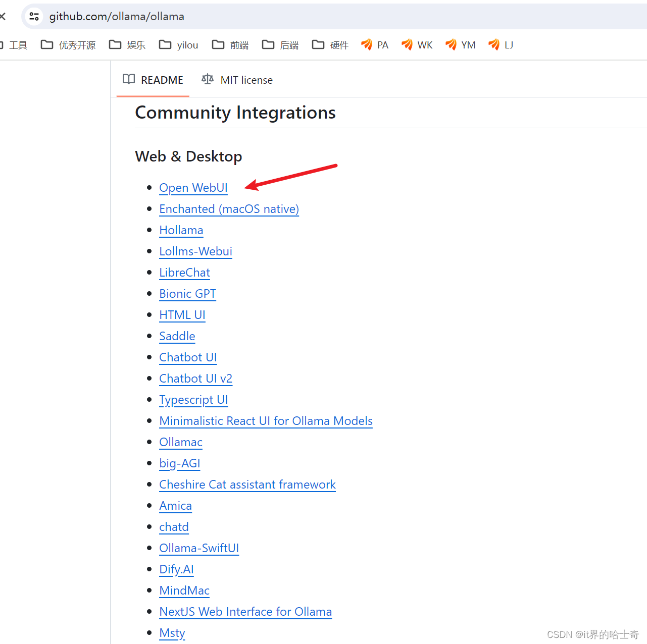Viewport: 647px width, 644px height.
Task: Open Minimalistic React UI for Ollama Models
Action: (266, 421)
